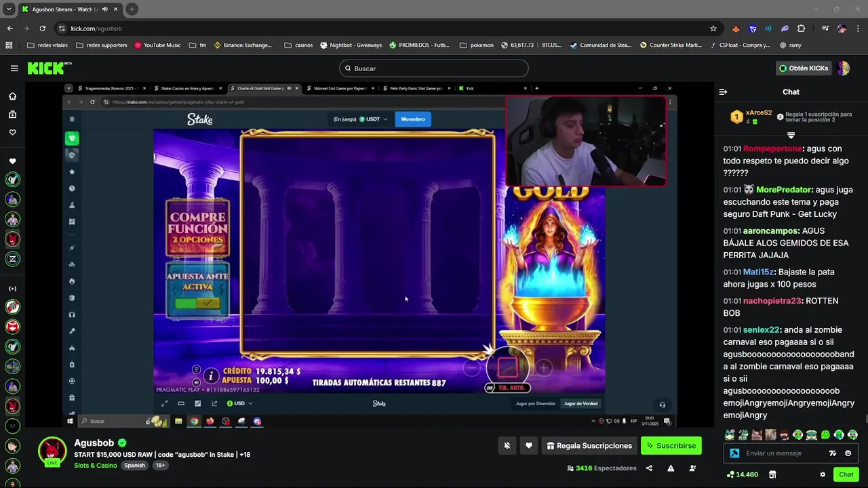Open the redes vitales bookmark folder
Viewport: 868px width, 488px height.
tap(47, 45)
